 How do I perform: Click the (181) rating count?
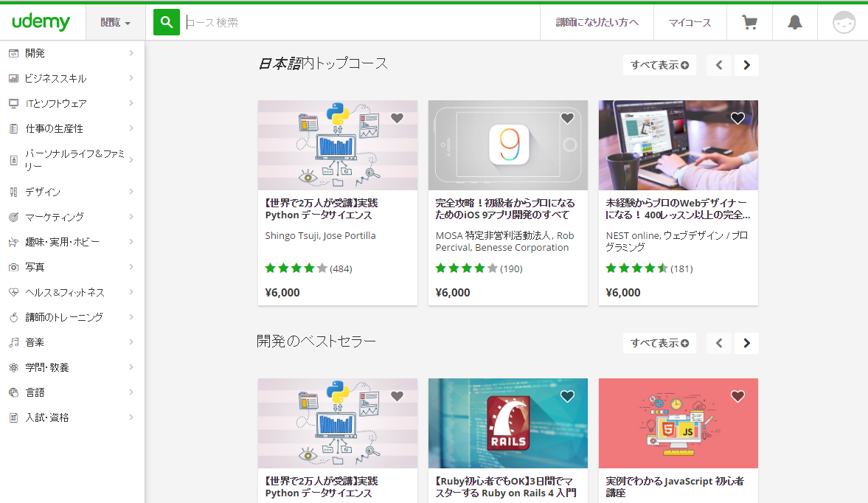tap(681, 269)
